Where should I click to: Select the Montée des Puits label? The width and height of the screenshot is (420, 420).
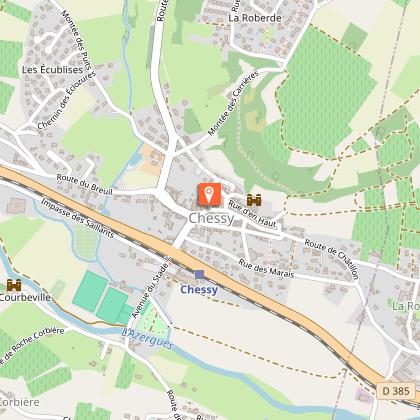pyautogui.click(x=76, y=40)
